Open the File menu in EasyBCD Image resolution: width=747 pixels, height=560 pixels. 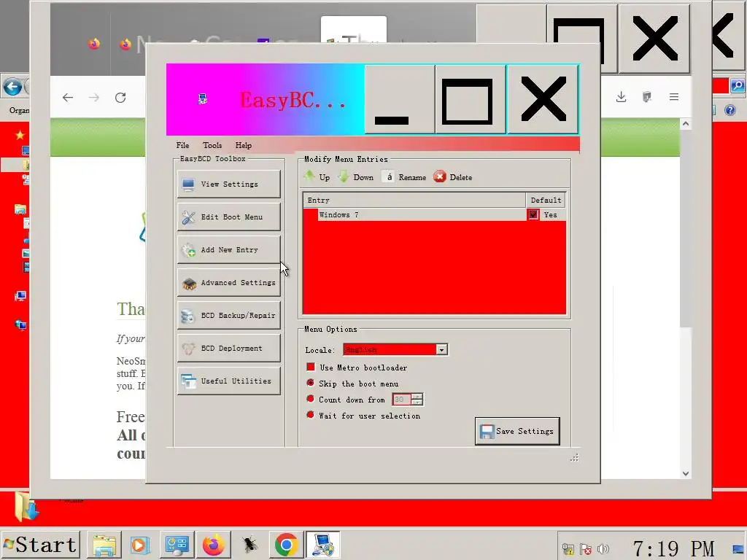coord(182,145)
